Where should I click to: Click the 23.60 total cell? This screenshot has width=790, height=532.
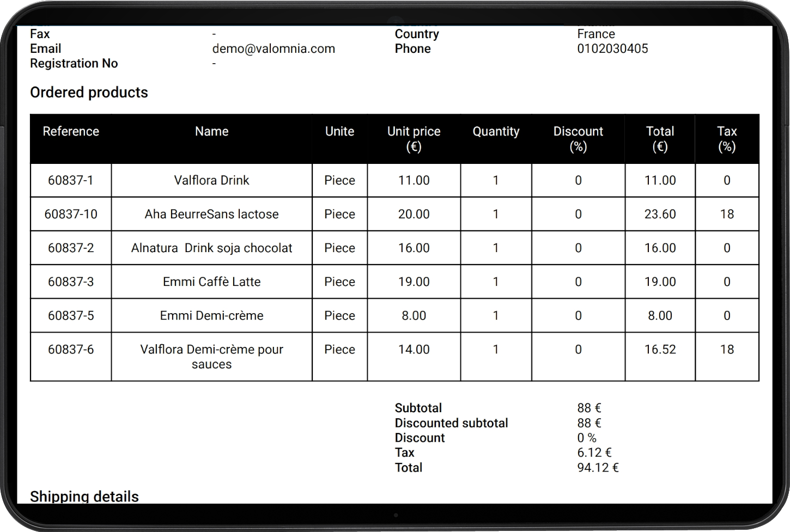click(660, 214)
